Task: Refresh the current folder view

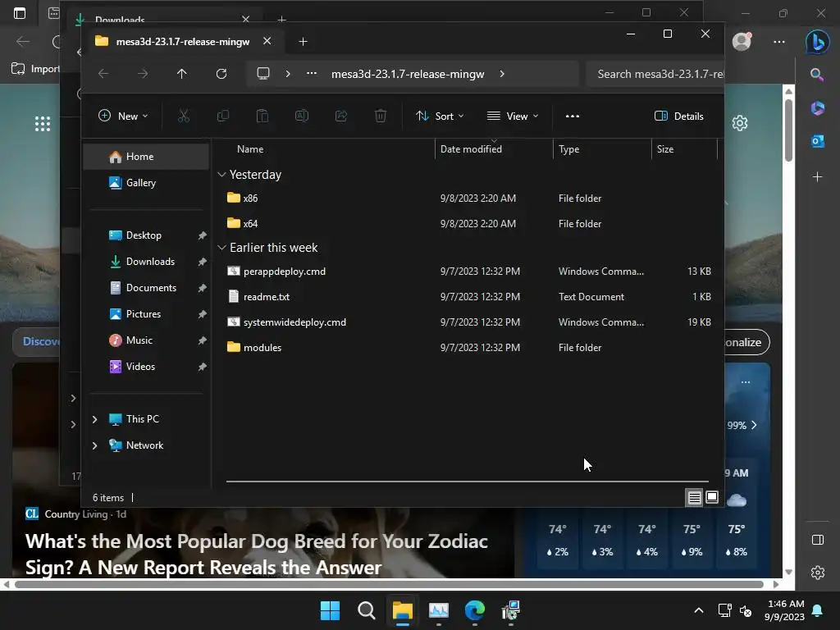Action: coord(221,74)
